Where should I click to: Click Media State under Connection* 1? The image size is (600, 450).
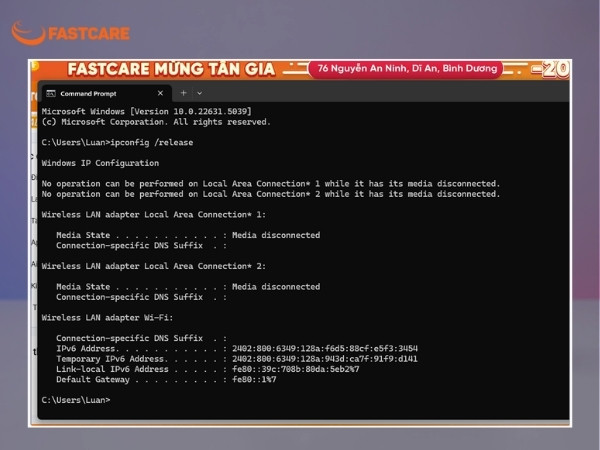pos(188,235)
